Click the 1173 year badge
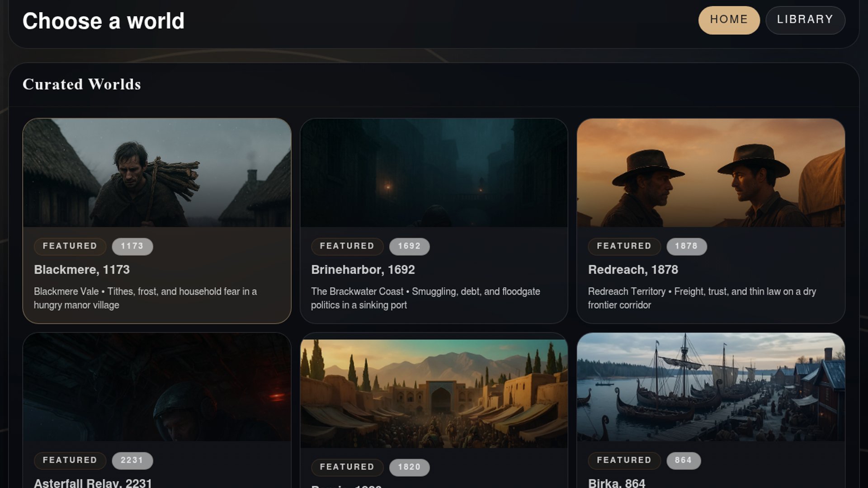 coord(132,246)
